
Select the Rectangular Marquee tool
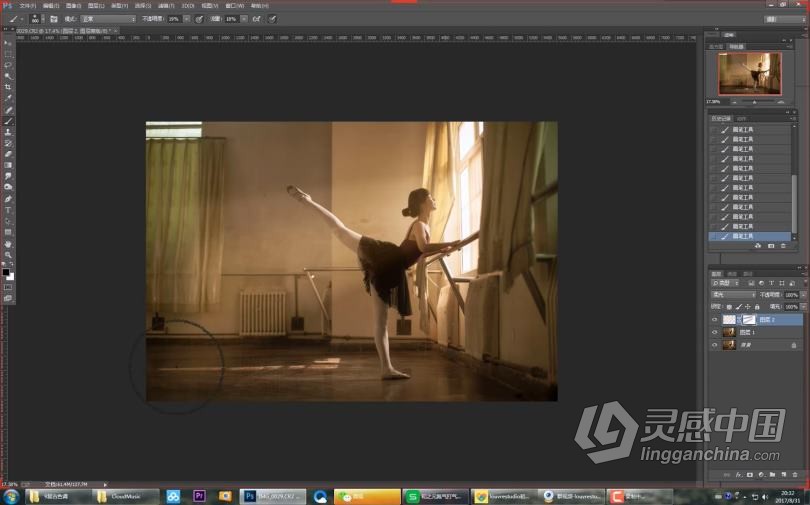pyautogui.click(x=8, y=54)
